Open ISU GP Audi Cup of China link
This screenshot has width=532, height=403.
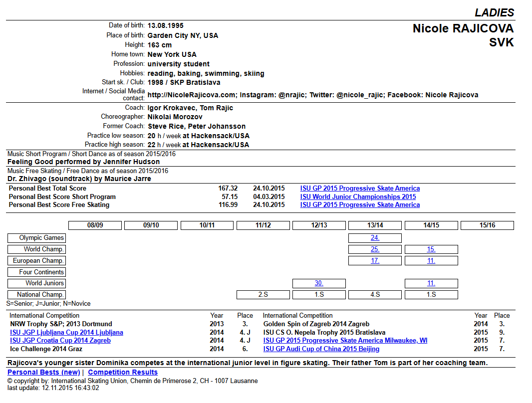click(x=321, y=349)
